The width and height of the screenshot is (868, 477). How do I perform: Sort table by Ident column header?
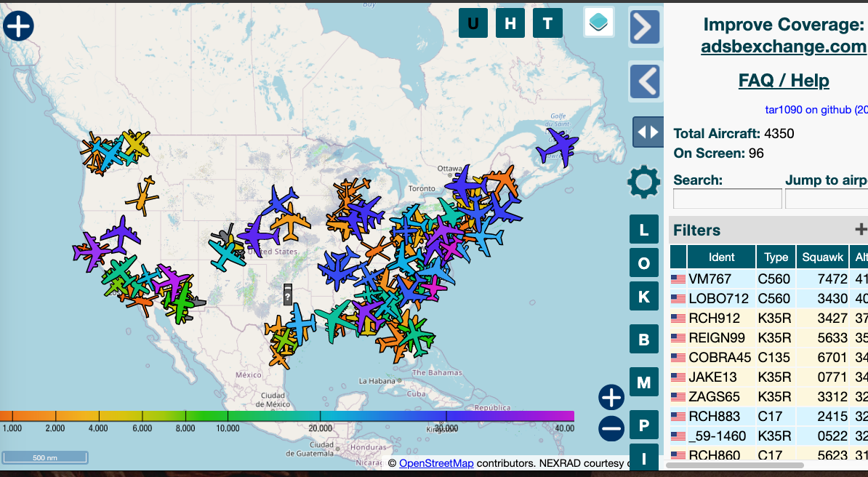[x=721, y=257]
